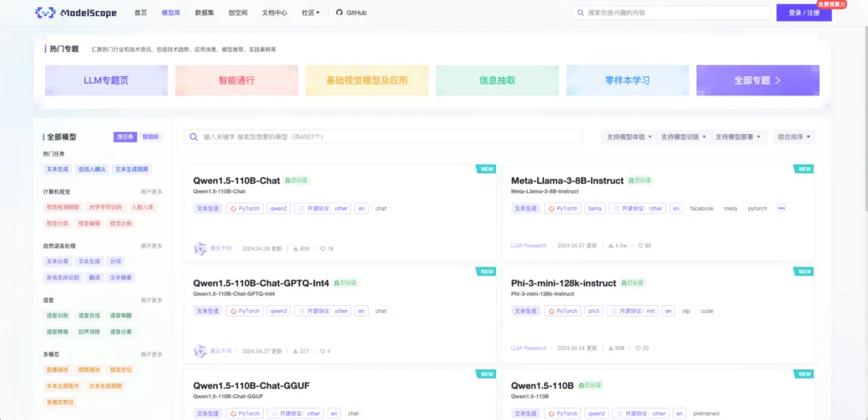This screenshot has height=420, width=868.
Task: Click the 通义千问 avatar on Qwen1.5-110B-Chat card
Action: (200, 248)
